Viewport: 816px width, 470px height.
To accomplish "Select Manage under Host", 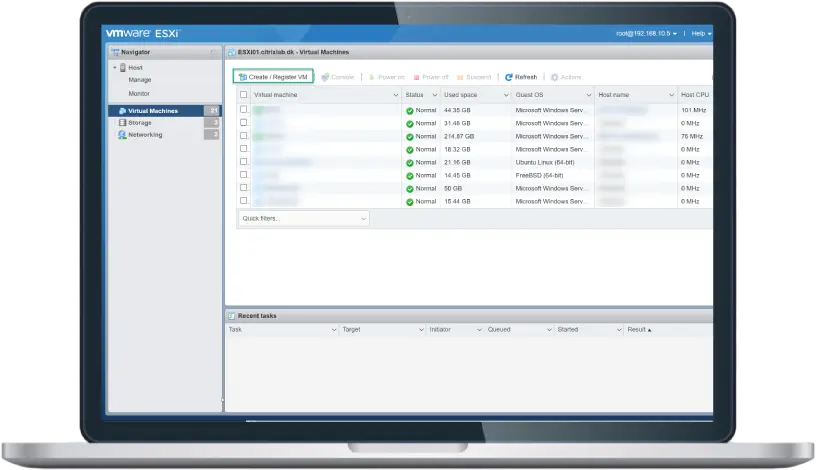I will 140,80.
